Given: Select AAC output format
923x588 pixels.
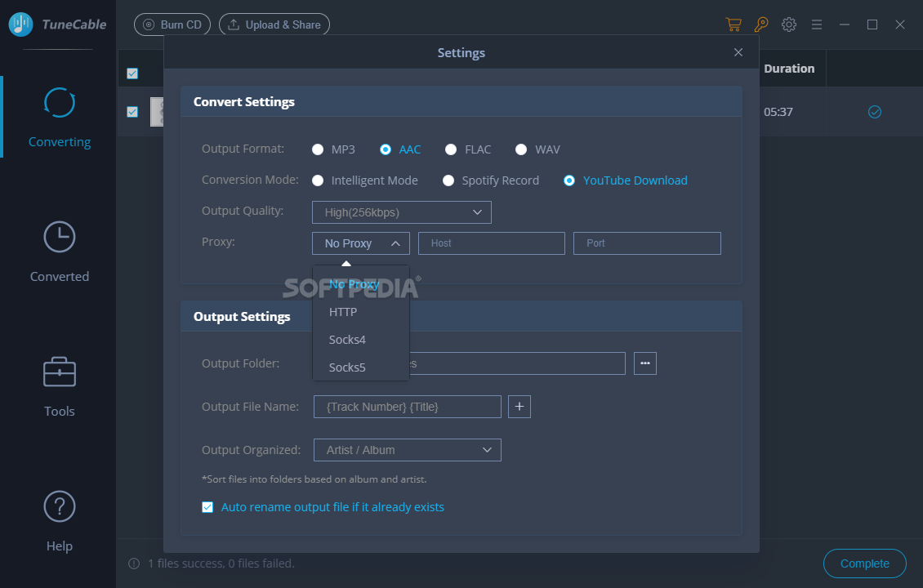Looking at the screenshot, I should click(386, 149).
